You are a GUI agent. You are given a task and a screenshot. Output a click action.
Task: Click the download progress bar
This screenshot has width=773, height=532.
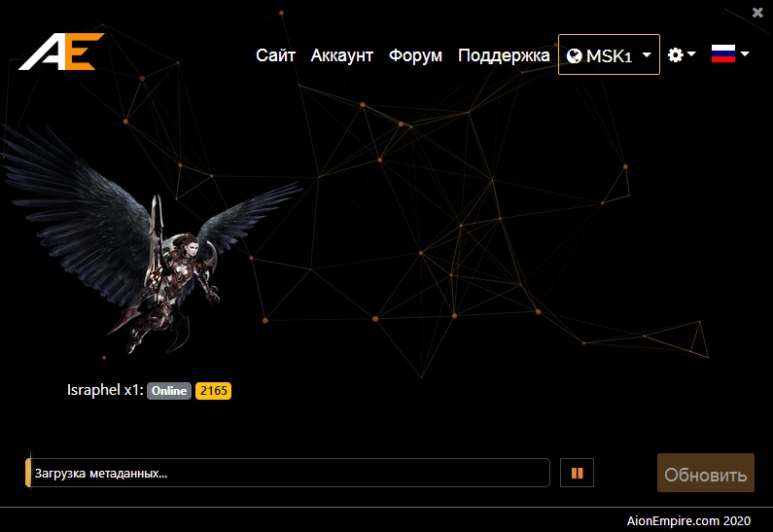[x=288, y=473]
